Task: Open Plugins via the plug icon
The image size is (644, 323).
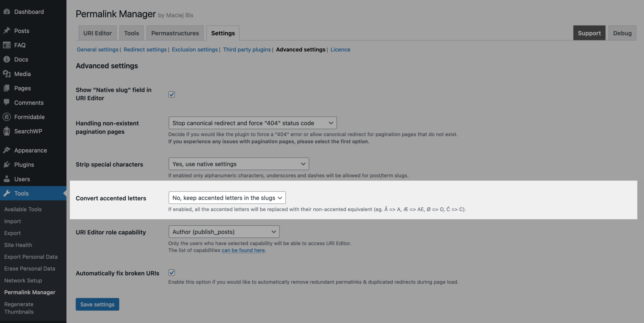Action: (7, 164)
